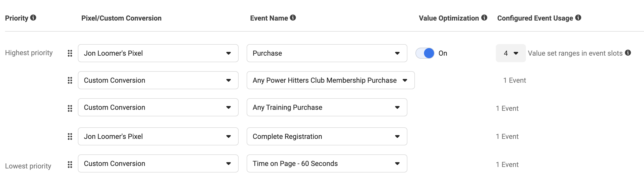Screen dimensions: 644x182
Task: Click info icon after Value set ranges text
Action: click(x=628, y=53)
